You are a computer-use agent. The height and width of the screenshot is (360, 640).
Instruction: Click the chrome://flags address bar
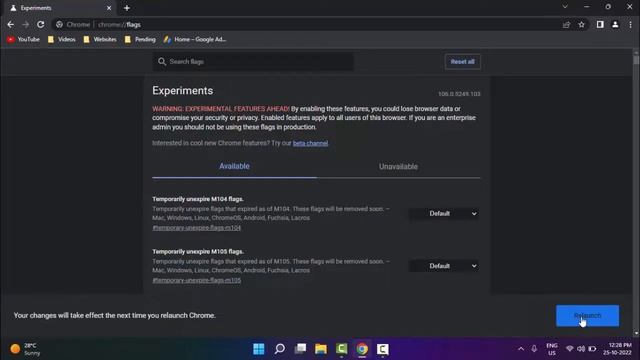(306, 24)
